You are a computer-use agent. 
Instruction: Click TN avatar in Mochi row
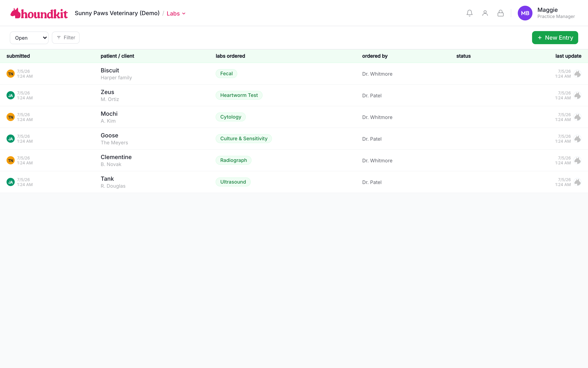10,117
